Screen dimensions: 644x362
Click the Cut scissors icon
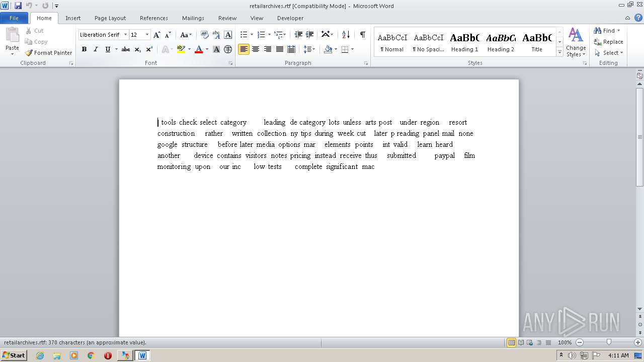tap(29, 31)
